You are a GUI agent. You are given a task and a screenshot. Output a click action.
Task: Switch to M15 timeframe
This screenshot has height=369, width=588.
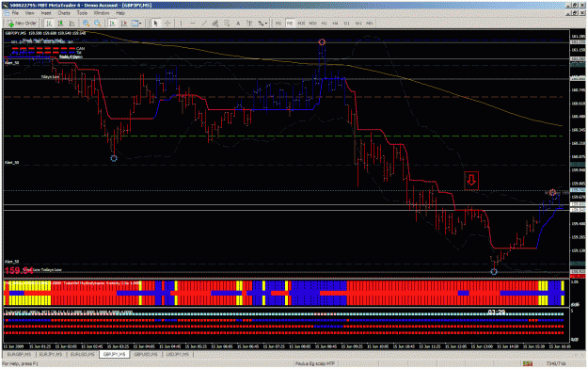point(301,24)
